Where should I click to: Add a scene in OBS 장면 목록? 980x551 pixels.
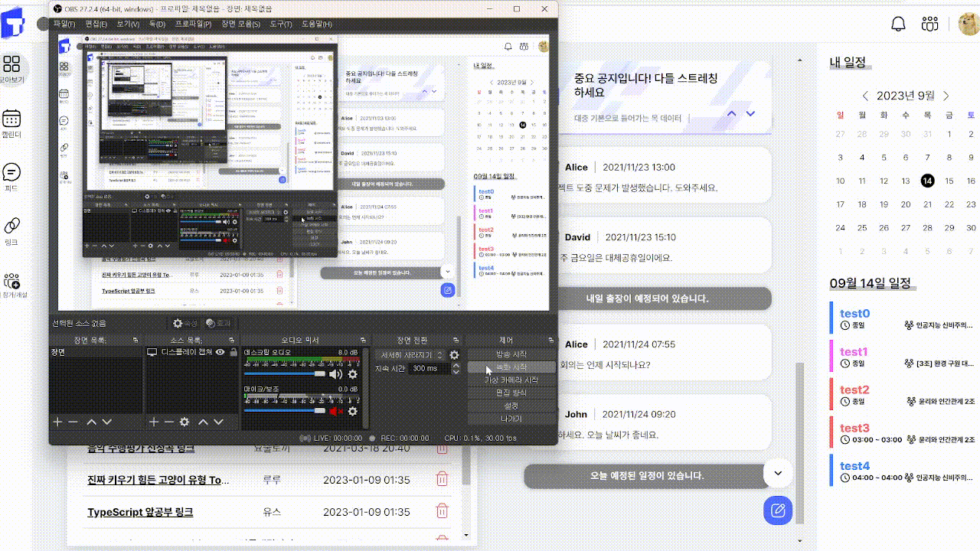click(x=57, y=422)
